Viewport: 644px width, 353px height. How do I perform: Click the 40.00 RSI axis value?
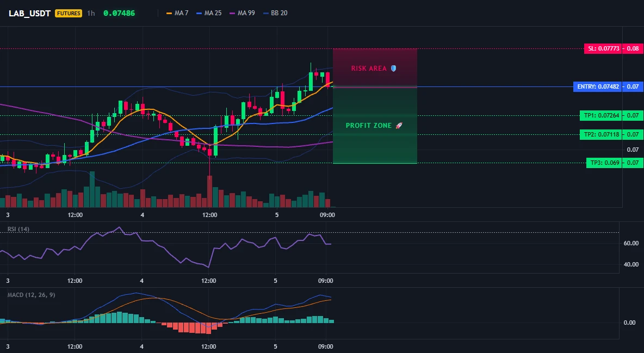pyautogui.click(x=631, y=264)
